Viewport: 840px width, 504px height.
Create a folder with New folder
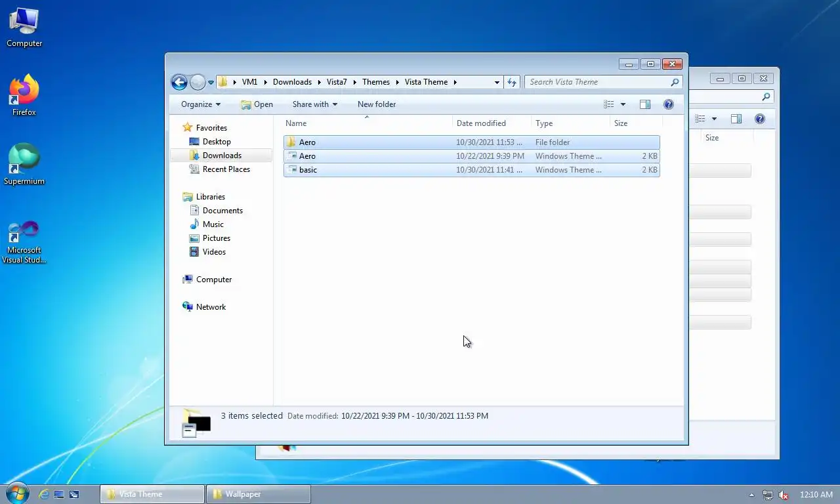click(377, 104)
